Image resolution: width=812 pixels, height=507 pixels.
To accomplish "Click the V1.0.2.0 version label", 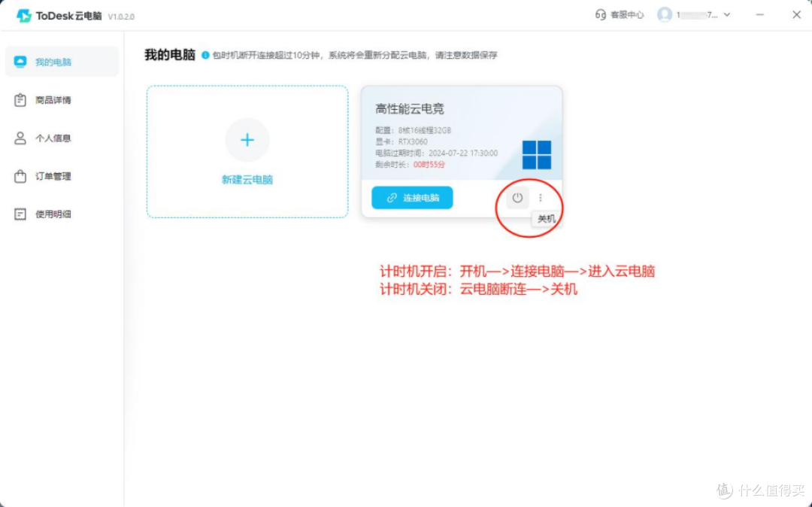I will [121, 17].
